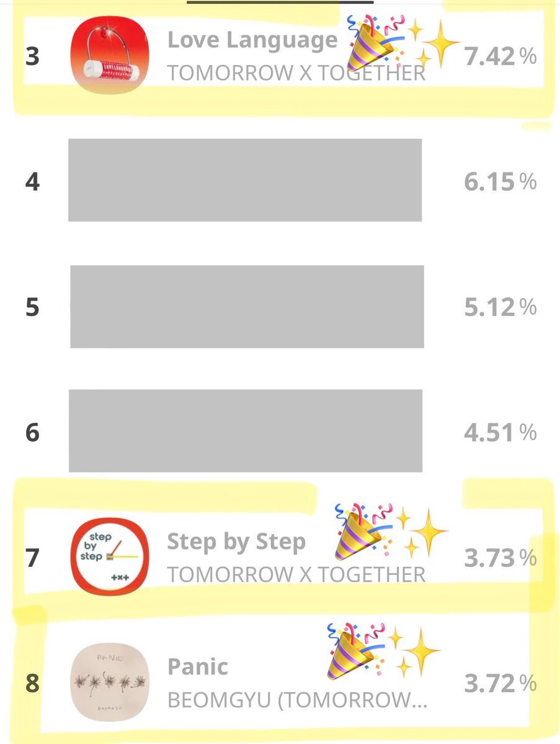Click the sparkles emoji beside Panic
Image resolution: width=560 pixels, height=744 pixels.
click(416, 653)
